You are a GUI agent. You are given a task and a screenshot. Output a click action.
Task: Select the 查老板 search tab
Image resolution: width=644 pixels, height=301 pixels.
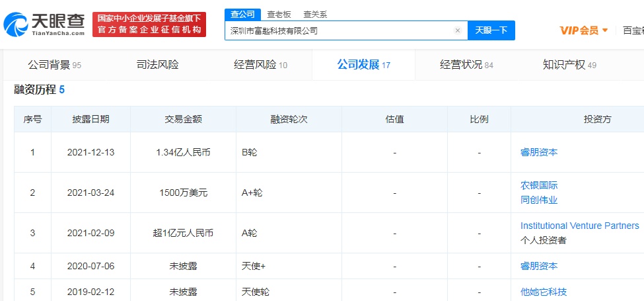tap(279, 15)
